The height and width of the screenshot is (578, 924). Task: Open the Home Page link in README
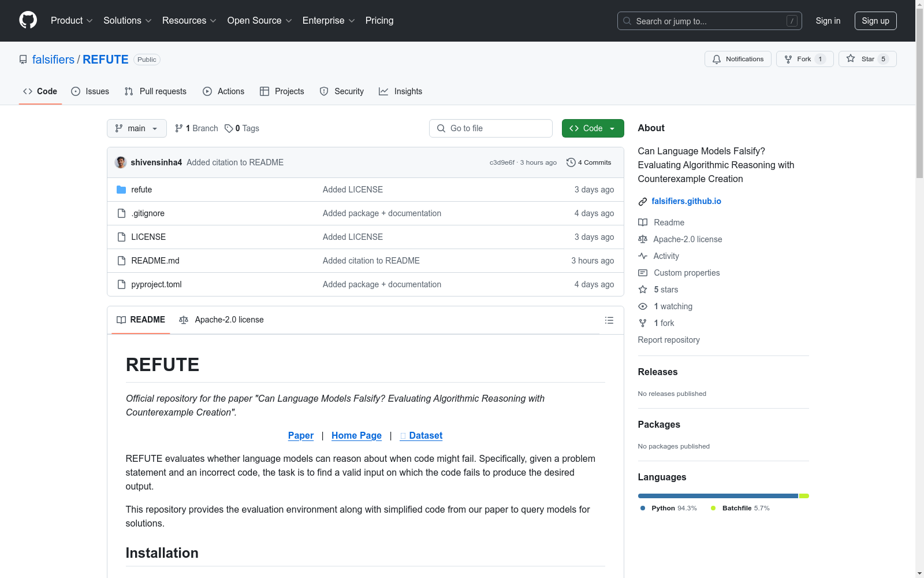tap(356, 436)
